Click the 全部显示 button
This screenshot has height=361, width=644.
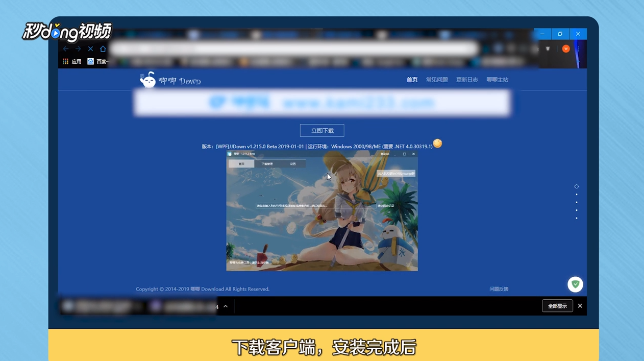[x=557, y=306]
